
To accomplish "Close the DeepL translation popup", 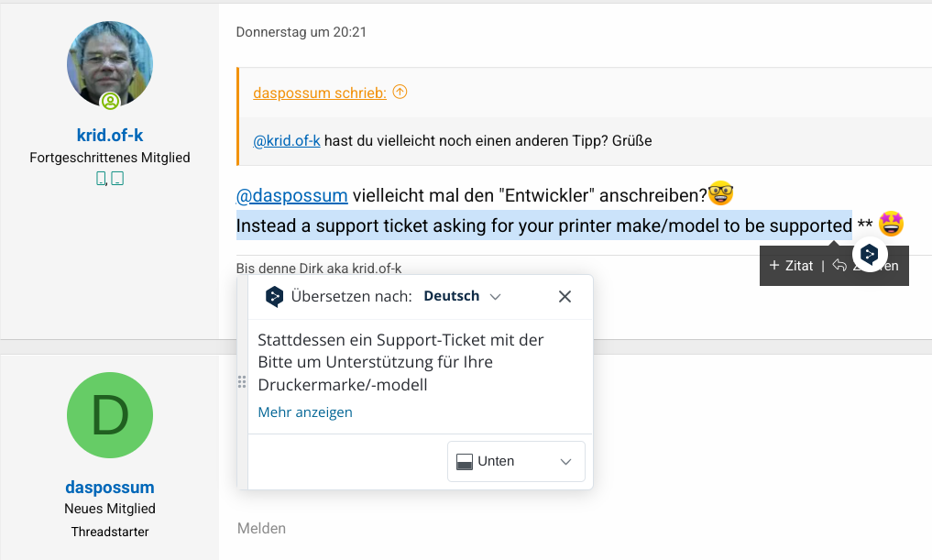I will point(565,296).
